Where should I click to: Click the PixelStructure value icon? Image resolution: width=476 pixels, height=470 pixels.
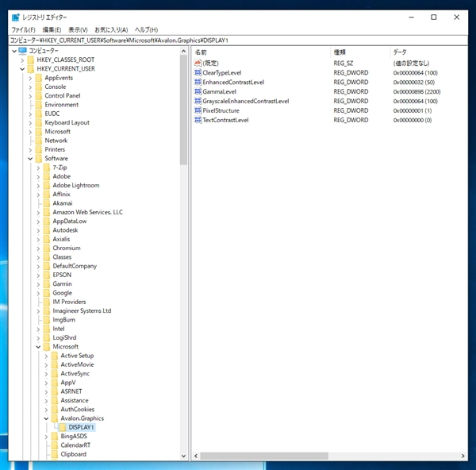pos(198,110)
